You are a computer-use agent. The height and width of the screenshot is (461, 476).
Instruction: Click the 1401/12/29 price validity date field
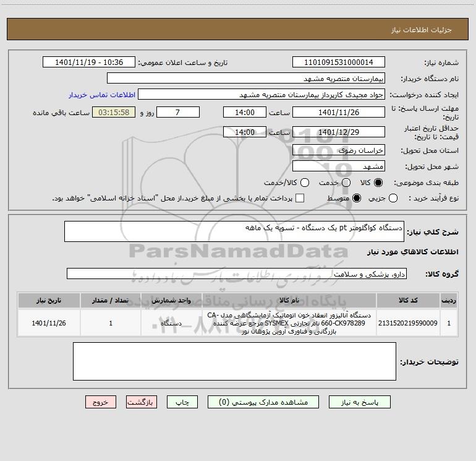point(339,132)
